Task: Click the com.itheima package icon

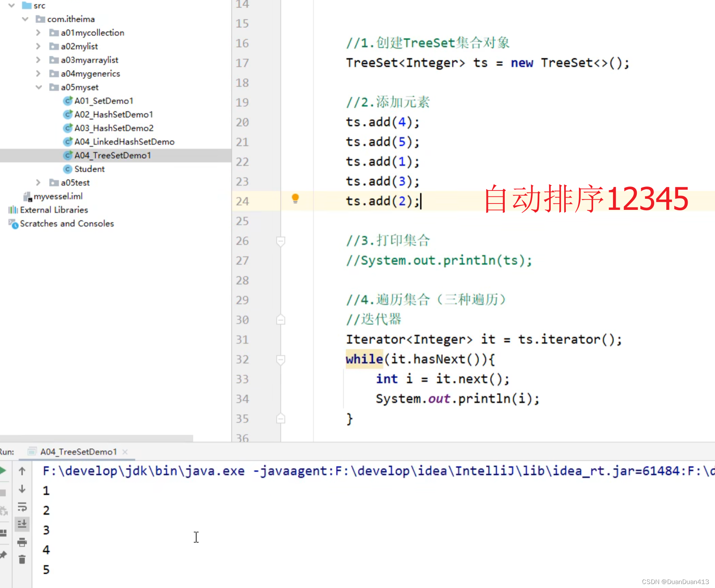Action: [x=40, y=19]
